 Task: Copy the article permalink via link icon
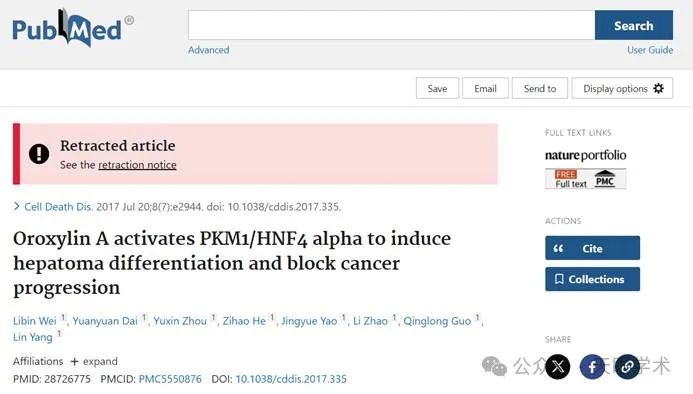tap(627, 367)
